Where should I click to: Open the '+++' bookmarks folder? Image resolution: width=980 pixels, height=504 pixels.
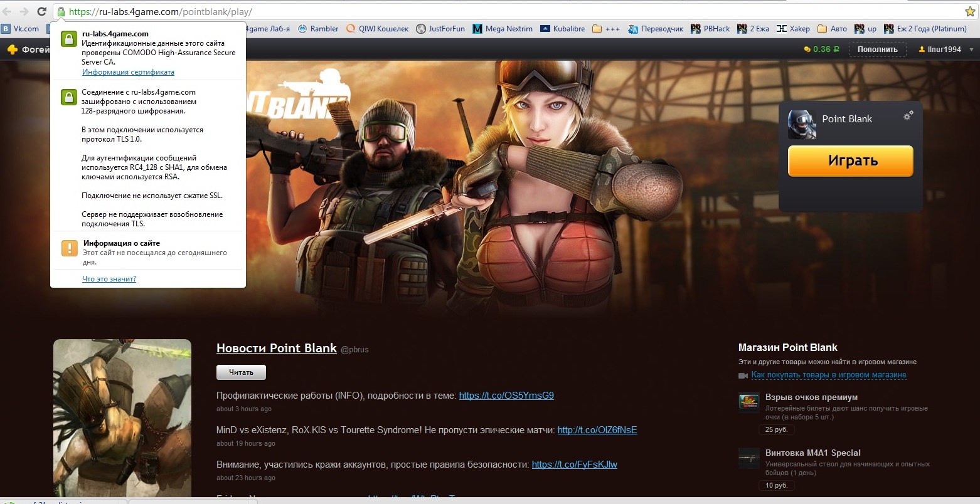[x=606, y=29]
